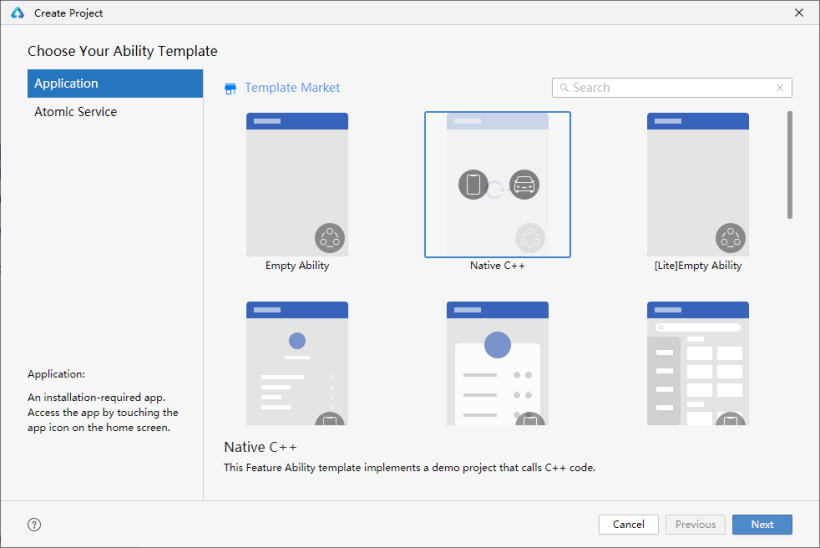This screenshot has height=548, width=820.
Task: Click the template list vertical scrollbar
Action: (x=790, y=165)
